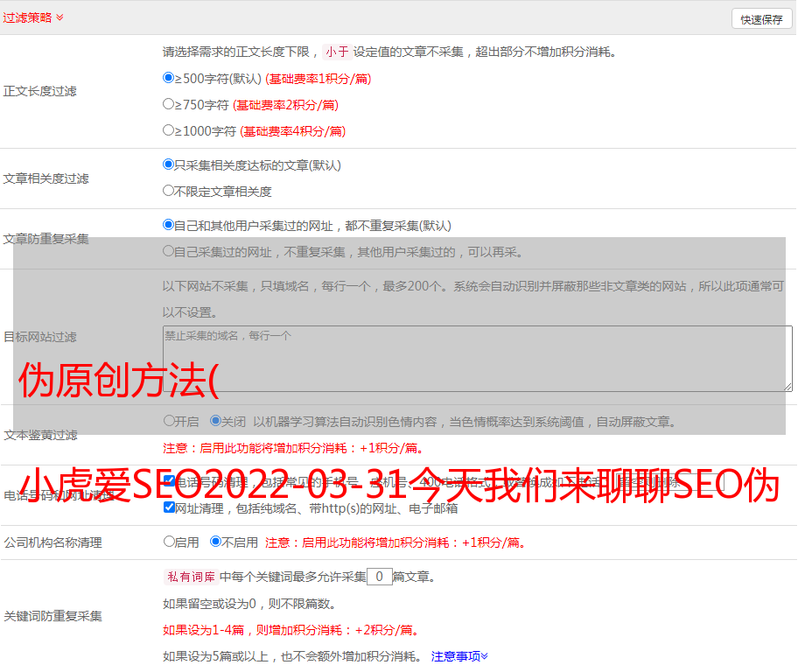Enable 公司机构名称清理 with 启用

pyautogui.click(x=169, y=541)
